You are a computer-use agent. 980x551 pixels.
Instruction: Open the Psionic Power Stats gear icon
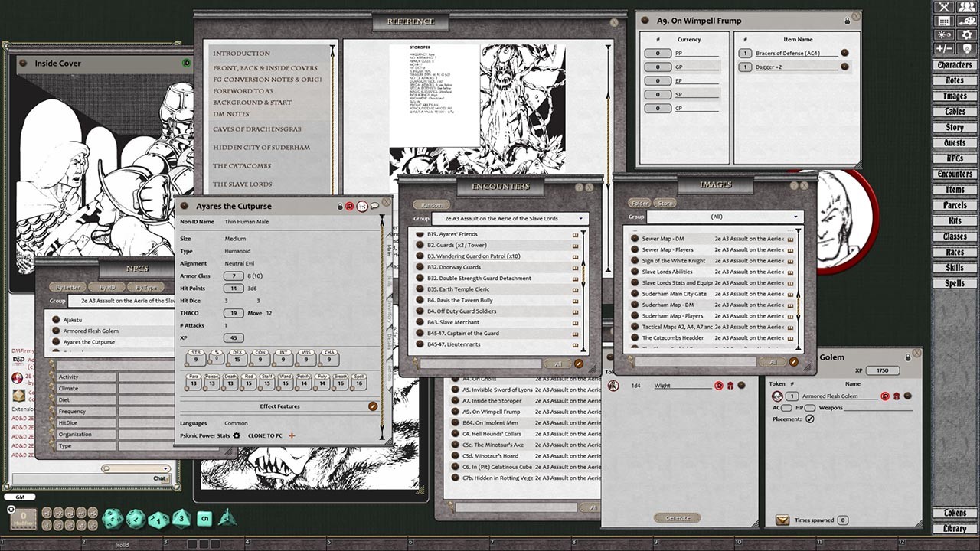click(237, 435)
